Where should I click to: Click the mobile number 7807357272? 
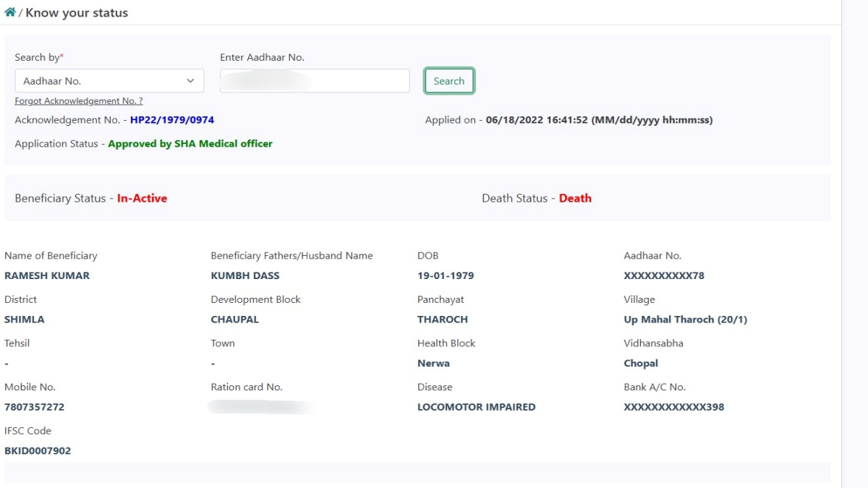click(x=34, y=407)
